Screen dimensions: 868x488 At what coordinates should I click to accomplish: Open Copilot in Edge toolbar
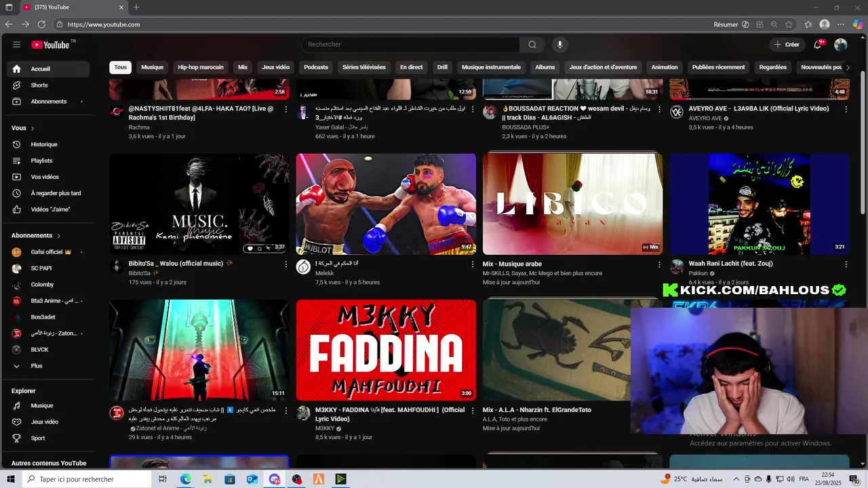coord(858,24)
